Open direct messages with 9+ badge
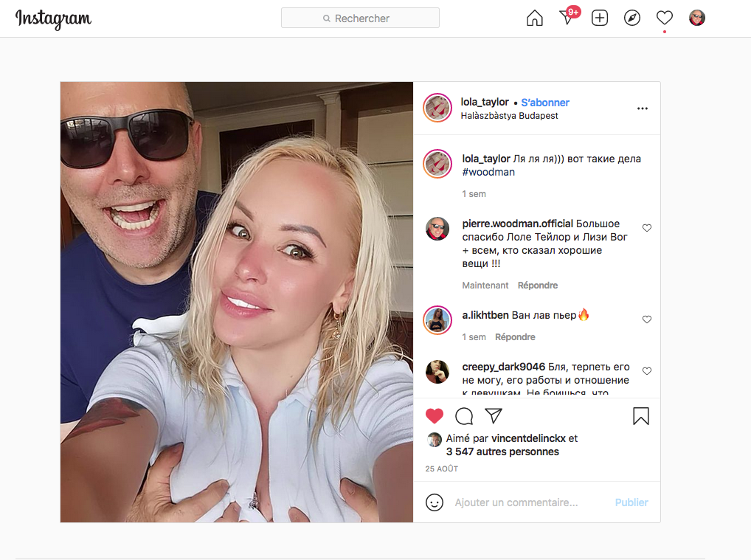This screenshot has height=560, width=751. coord(568,17)
